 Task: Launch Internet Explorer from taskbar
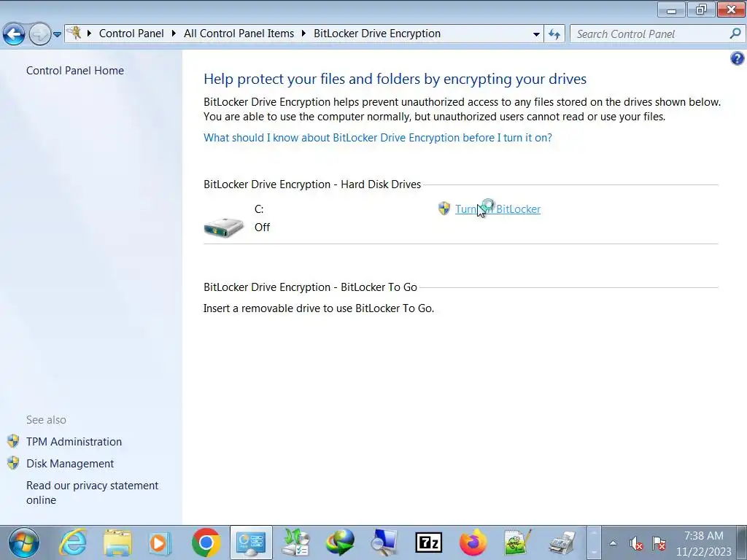[72, 542]
